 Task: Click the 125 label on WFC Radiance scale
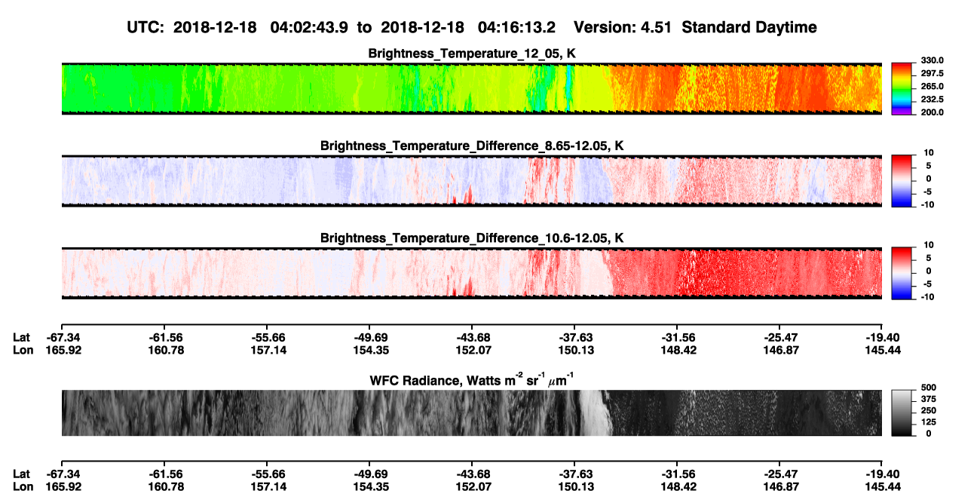click(928, 422)
